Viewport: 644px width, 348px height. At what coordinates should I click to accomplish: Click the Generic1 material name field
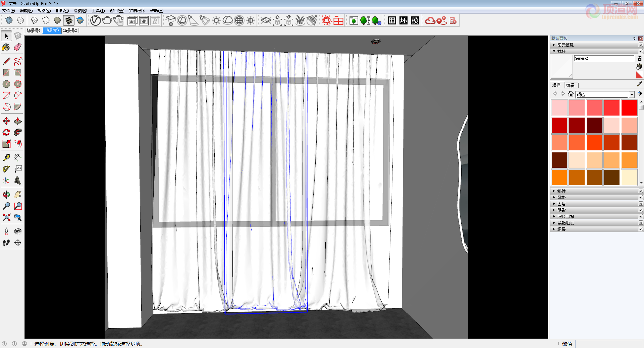(x=604, y=58)
